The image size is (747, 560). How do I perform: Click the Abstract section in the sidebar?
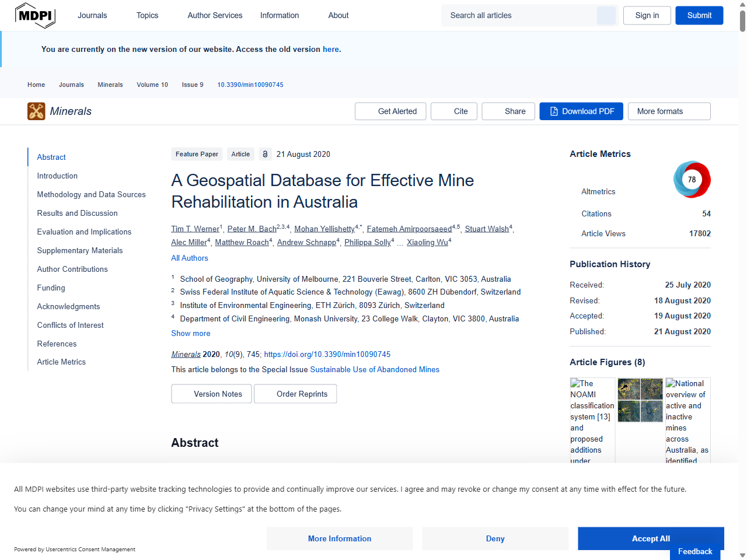coord(51,157)
